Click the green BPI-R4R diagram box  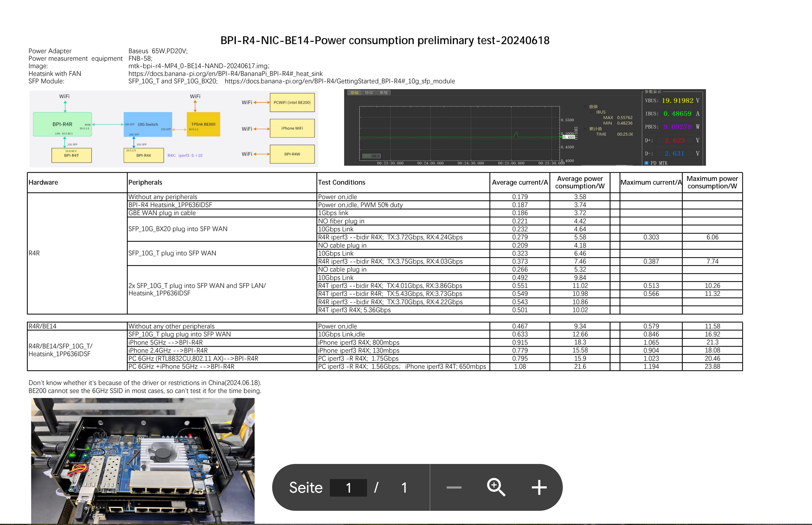(x=62, y=125)
